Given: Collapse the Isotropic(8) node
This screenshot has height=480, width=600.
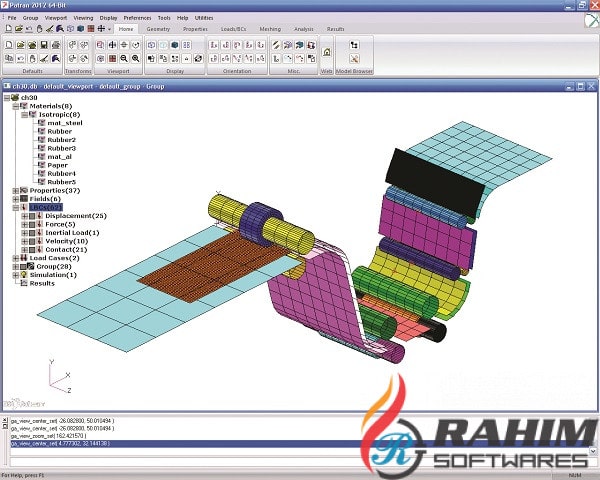Looking at the screenshot, I should (x=24, y=115).
